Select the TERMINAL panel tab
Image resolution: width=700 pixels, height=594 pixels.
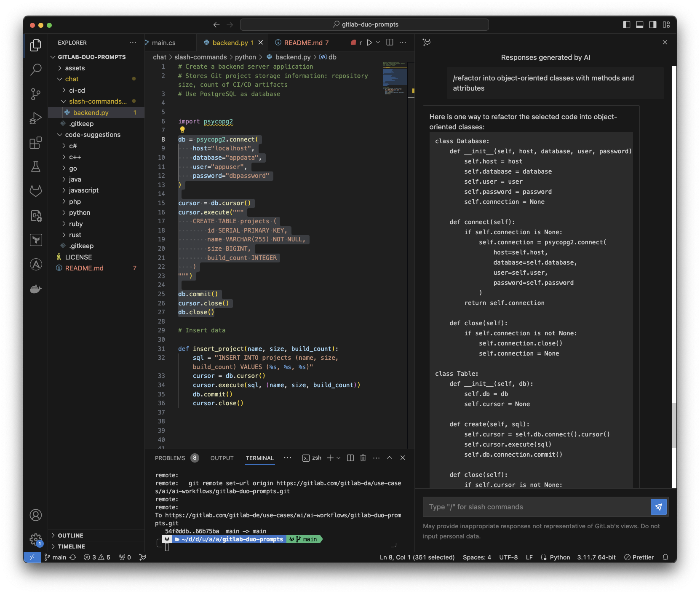point(260,458)
